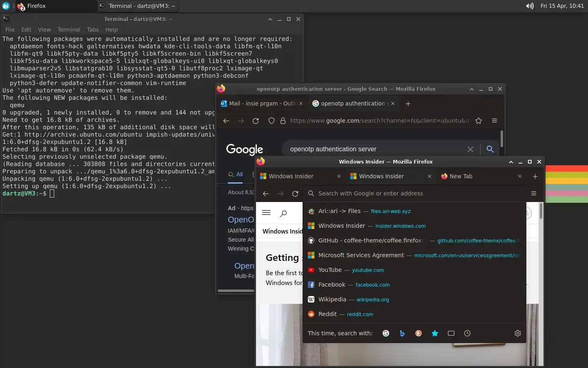The height and width of the screenshot is (368, 588).
Task: Click Terminal - dartz@VM3 task button in panel
Action: coord(138,6)
